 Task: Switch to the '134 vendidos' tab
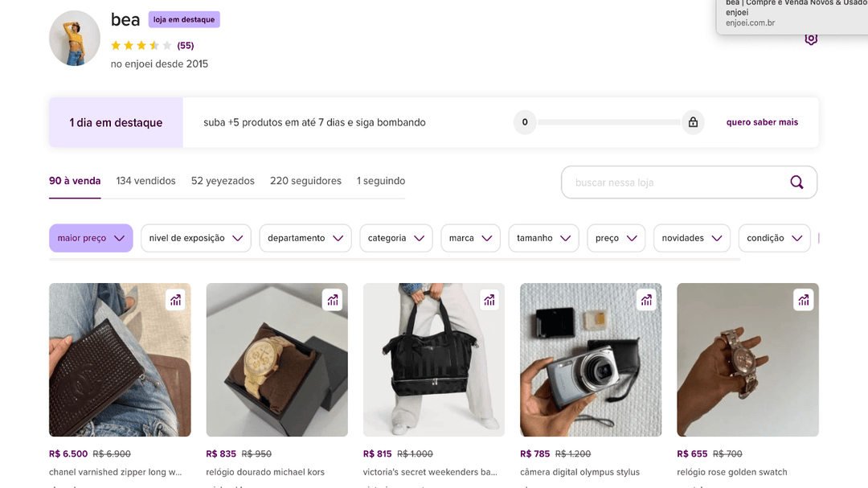pyautogui.click(x=145, y=181)
